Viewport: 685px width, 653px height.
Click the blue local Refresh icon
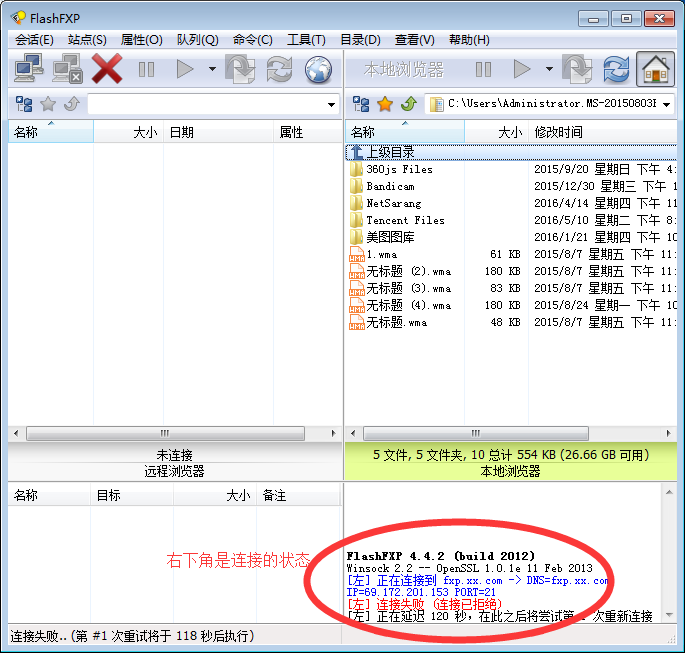[616, 69]
